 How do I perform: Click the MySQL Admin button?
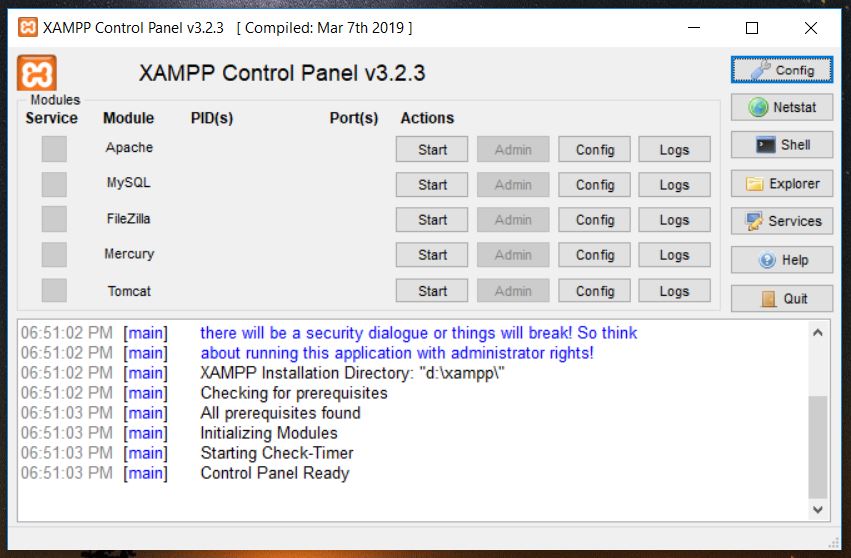[x=513, y=185]
